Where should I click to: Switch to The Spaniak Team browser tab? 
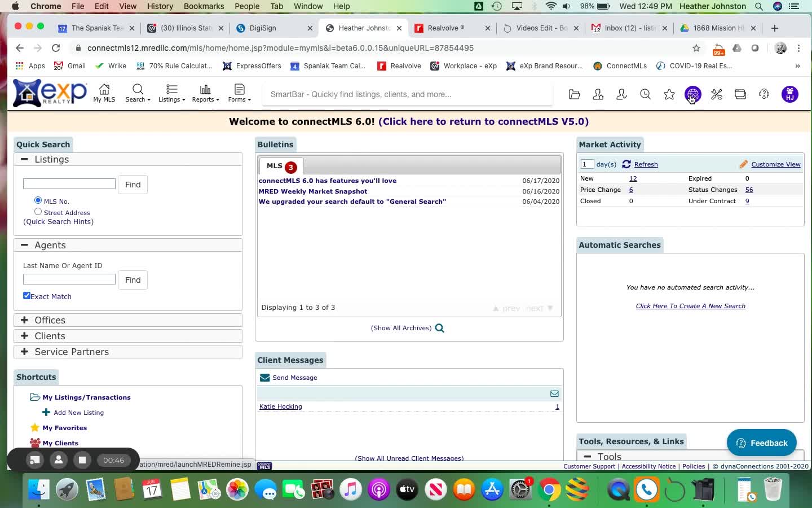(x=96, y=28)
